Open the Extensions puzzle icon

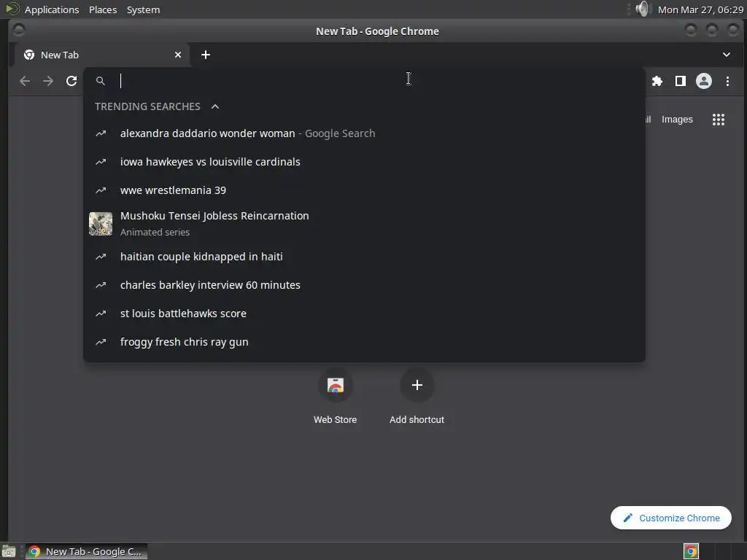click(x=657, y=82)
